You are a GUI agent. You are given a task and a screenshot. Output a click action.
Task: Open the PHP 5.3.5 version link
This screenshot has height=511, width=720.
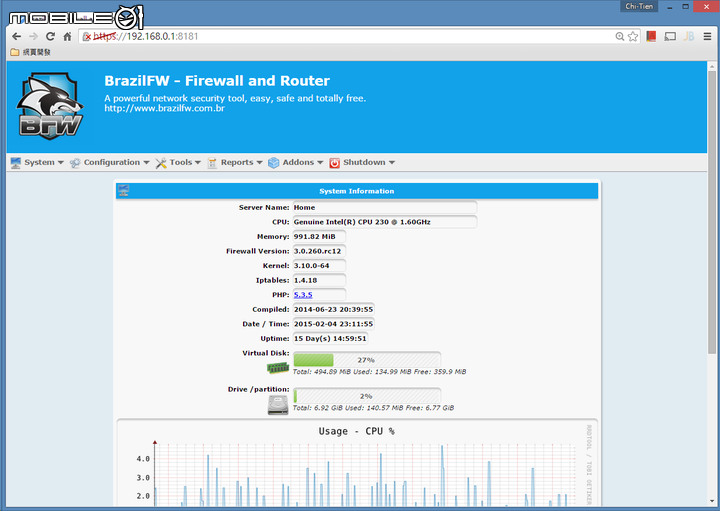click(303, 295)
